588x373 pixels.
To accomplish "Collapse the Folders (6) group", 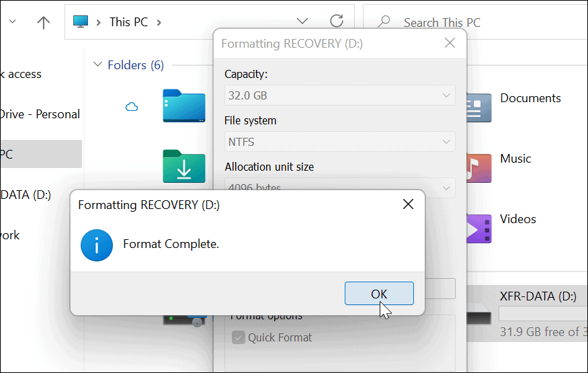I will pos(97,65).
